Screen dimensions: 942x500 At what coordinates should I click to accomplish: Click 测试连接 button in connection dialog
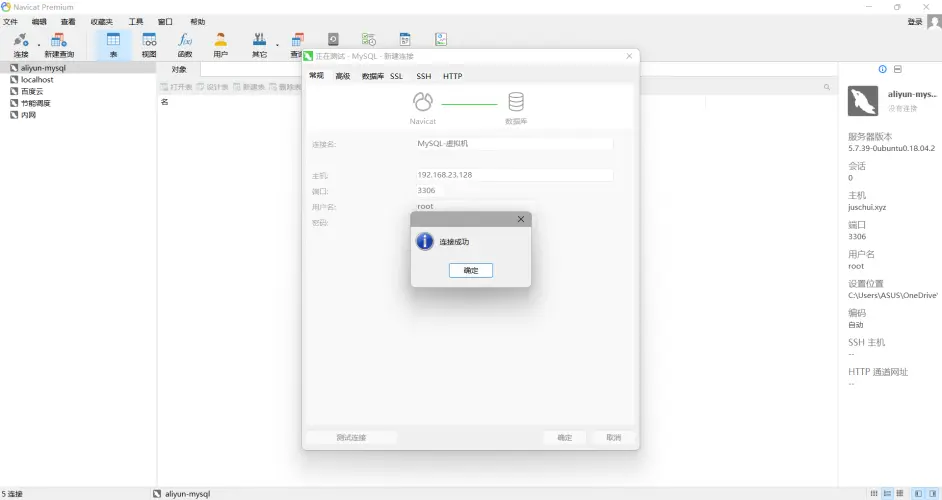tap(351, 438)
